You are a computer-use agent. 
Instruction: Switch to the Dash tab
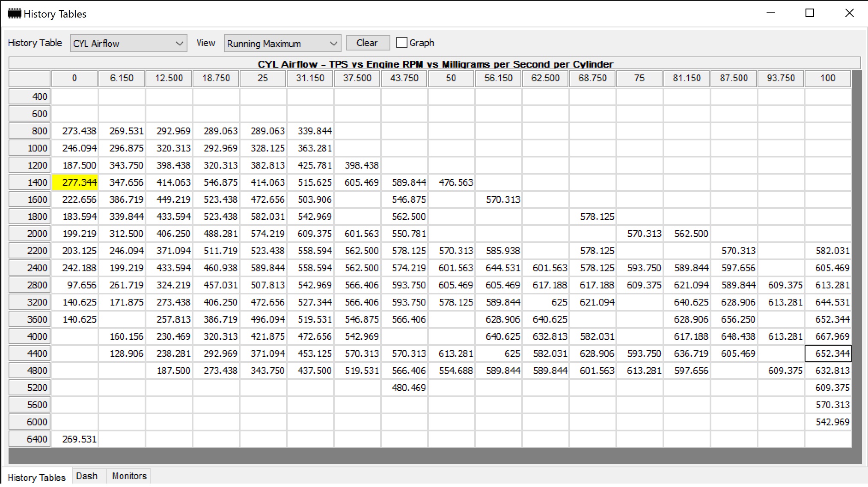[x=87, y=476]
